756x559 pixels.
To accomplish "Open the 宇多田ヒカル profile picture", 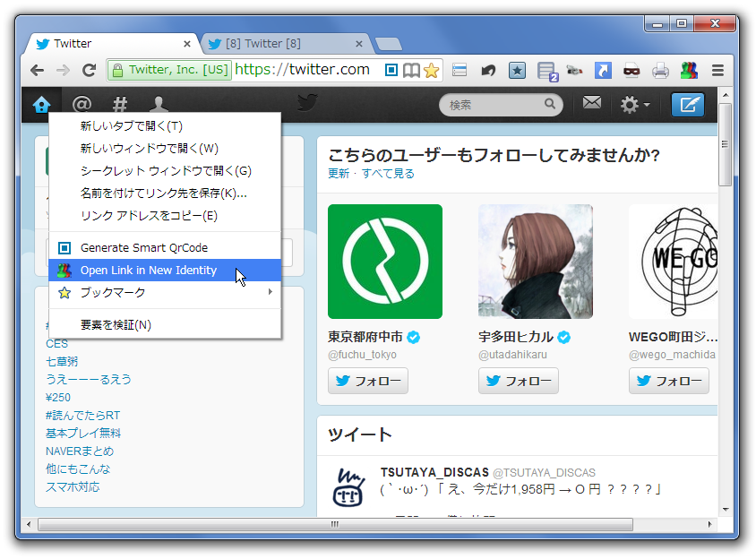I will point(536,262).
